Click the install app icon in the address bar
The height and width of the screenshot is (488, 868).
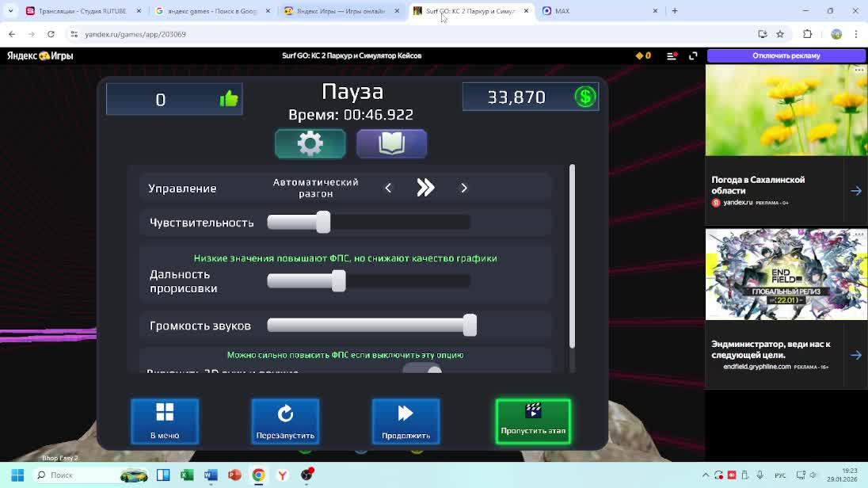tap(762, 34)
